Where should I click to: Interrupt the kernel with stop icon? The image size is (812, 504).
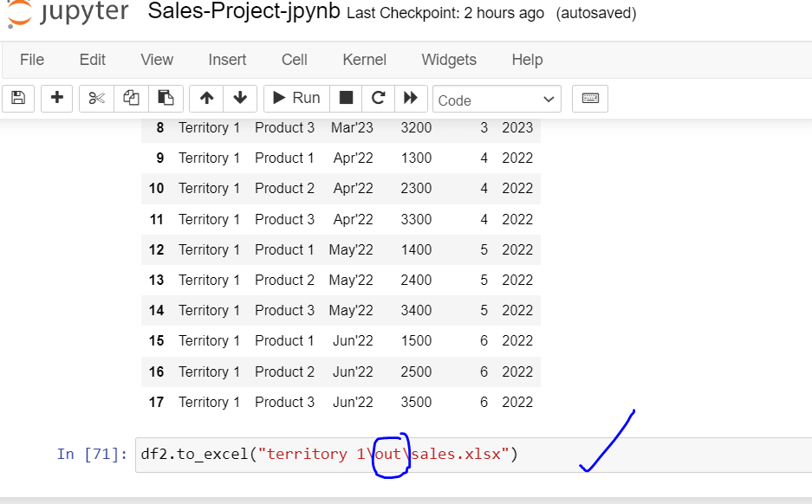[x=346, y=98]
